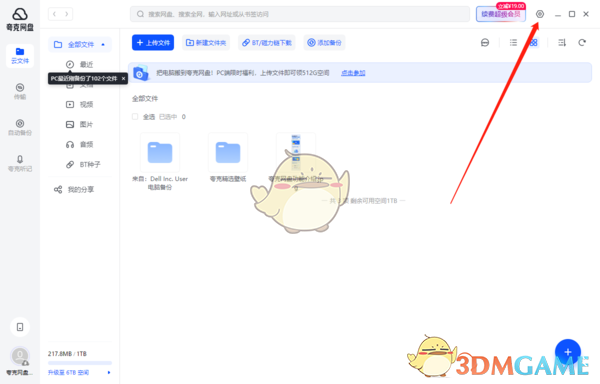Switch to list view
The image size is (600, 384).
[513, 42]
